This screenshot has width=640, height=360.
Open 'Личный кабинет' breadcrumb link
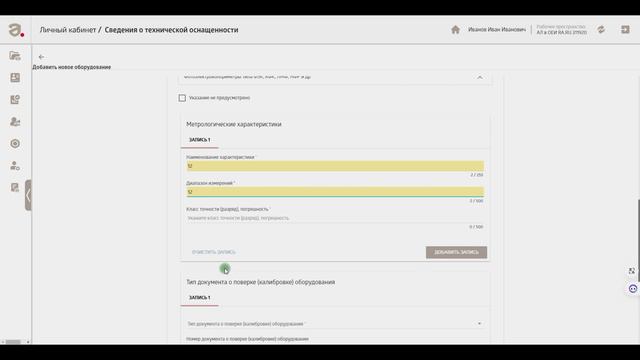point(68,30)
